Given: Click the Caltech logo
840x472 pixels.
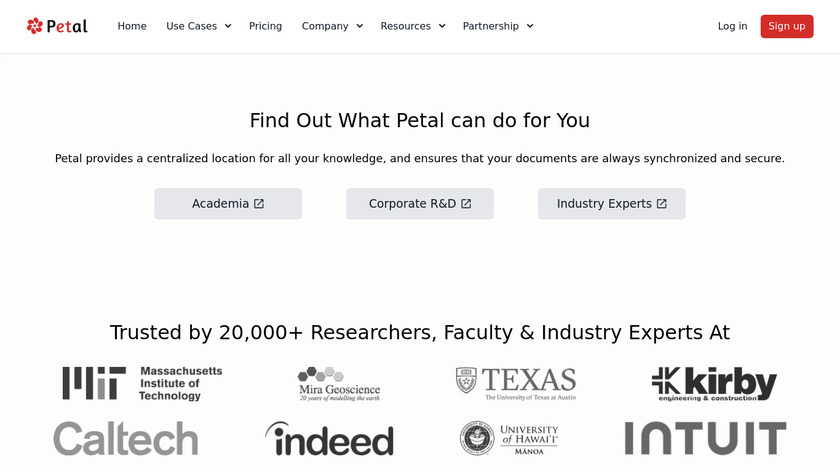Looking at the screenshot, I should coord(126,438).
